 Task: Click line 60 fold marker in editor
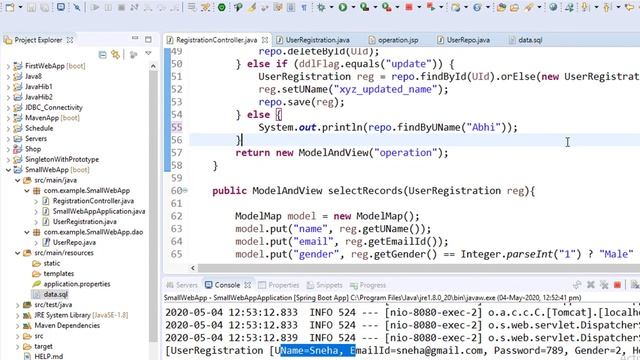click(186, 190)
